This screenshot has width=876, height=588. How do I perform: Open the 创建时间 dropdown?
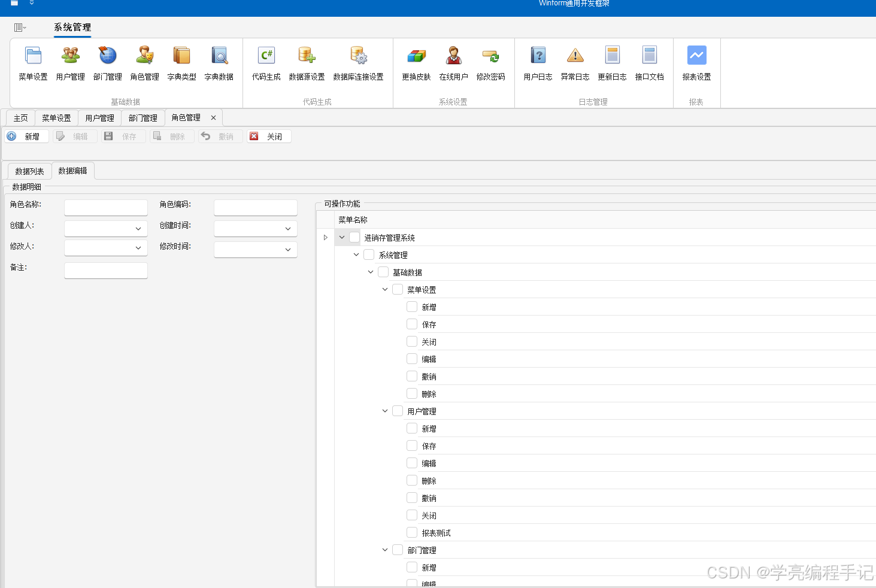288,229
